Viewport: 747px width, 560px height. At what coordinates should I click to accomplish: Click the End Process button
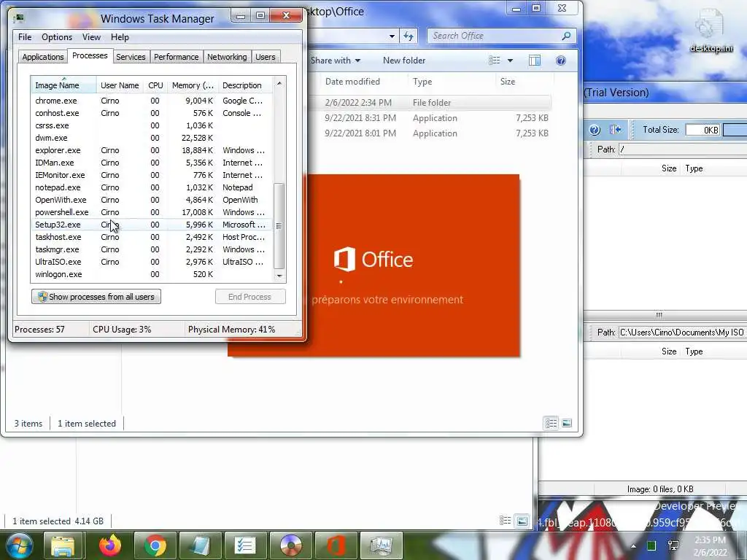pos(250,297)
